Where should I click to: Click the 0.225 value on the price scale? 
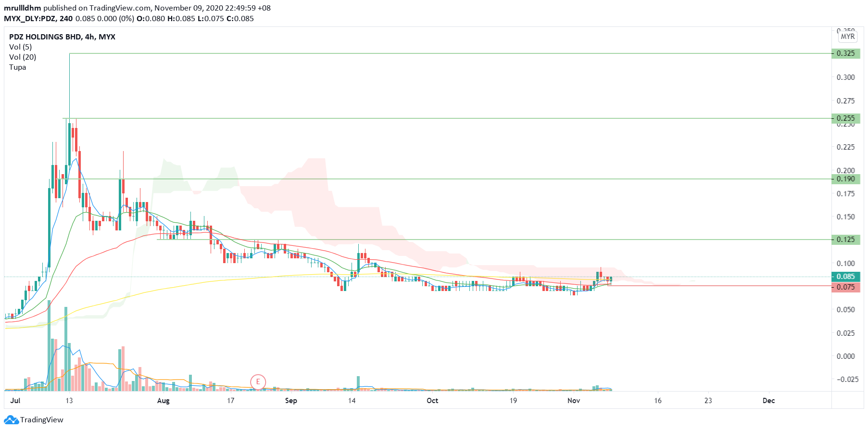(846, 147)
